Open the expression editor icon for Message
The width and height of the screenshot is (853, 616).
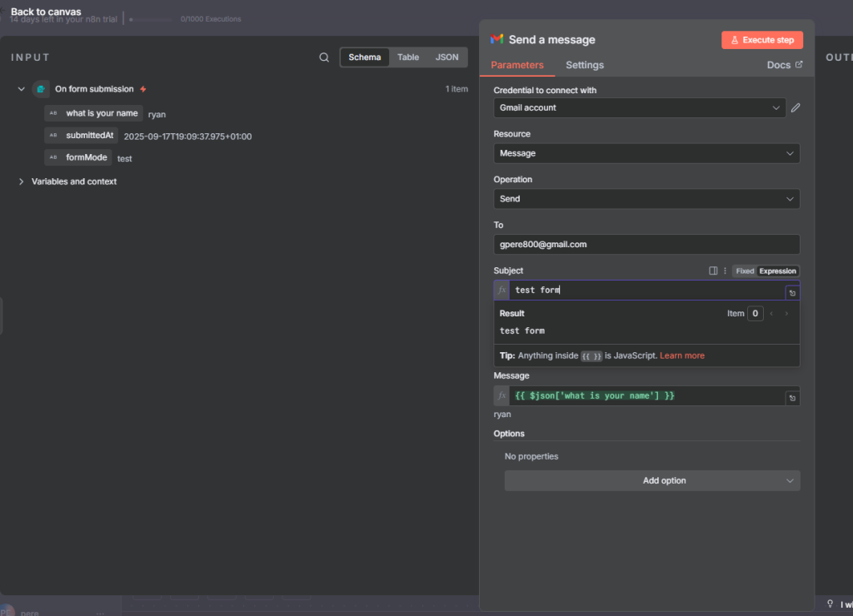(x=791, y=398)
